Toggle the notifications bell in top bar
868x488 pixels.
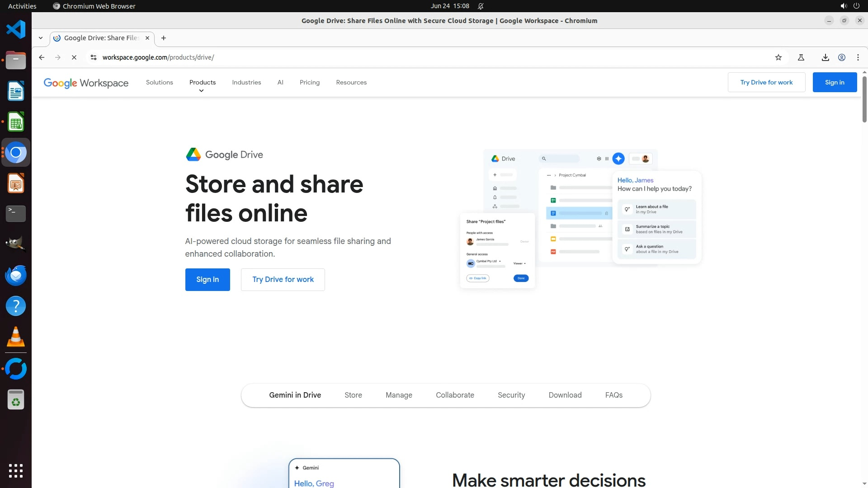click(481, 6)
